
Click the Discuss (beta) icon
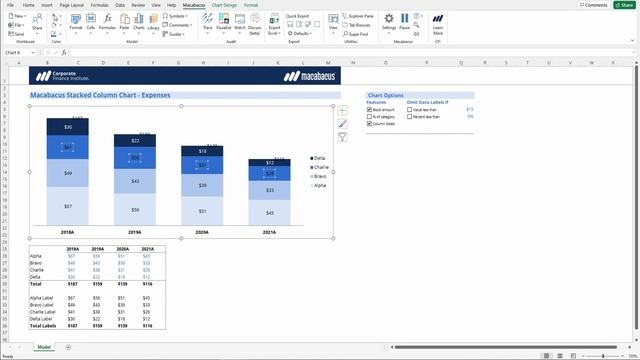[x=255, y=24]
